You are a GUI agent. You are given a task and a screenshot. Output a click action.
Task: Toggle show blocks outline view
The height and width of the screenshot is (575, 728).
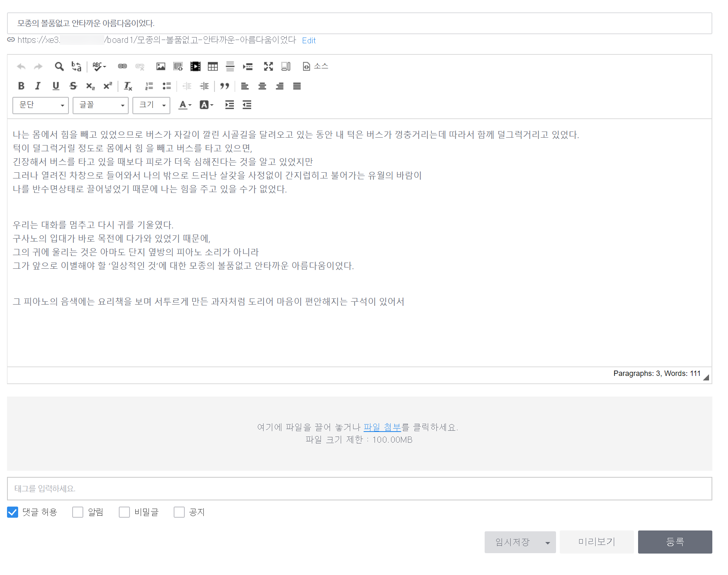click(286, 66)
